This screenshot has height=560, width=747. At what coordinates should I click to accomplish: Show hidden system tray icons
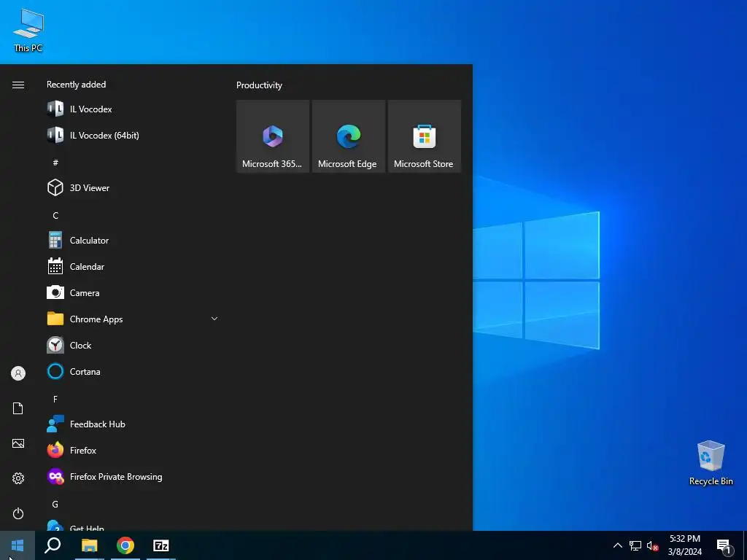[617, 545]
